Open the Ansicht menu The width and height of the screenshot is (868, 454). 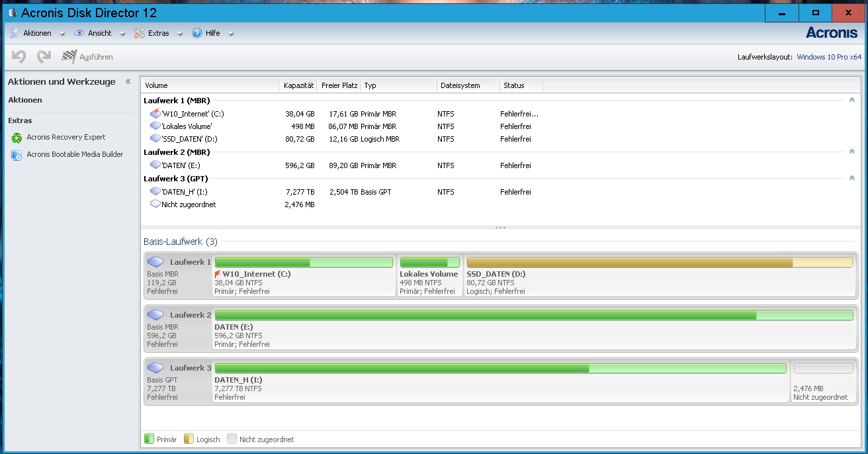click(100, 33)
